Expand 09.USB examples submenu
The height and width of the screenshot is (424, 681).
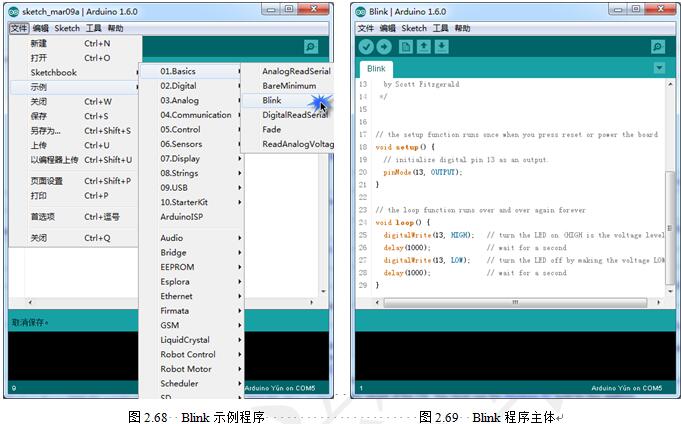coord(191,188)
